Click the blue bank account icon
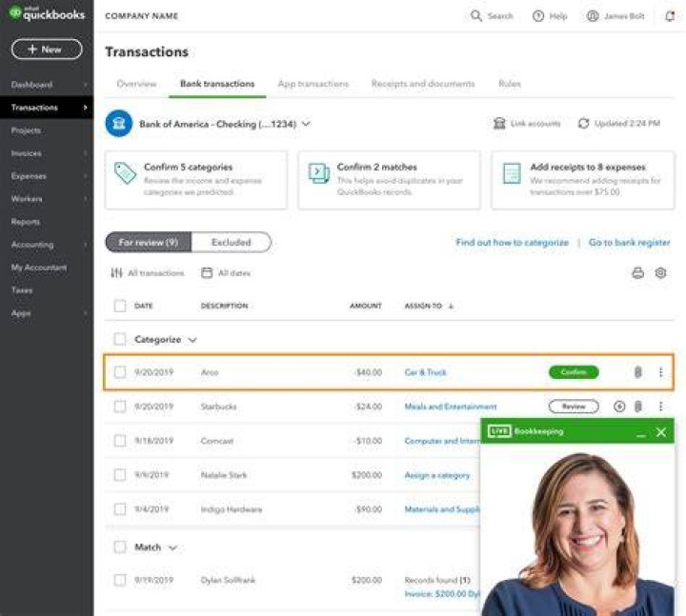686x616 pixels. [118, 124]
